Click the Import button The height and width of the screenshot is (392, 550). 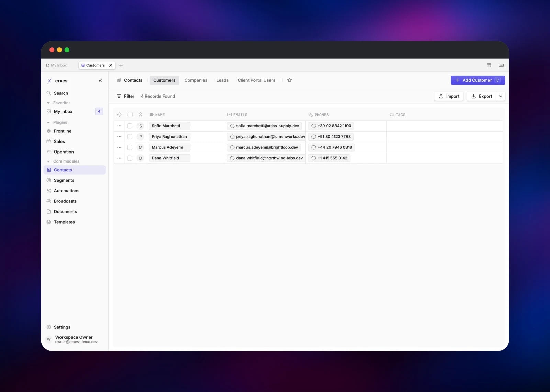449,96
